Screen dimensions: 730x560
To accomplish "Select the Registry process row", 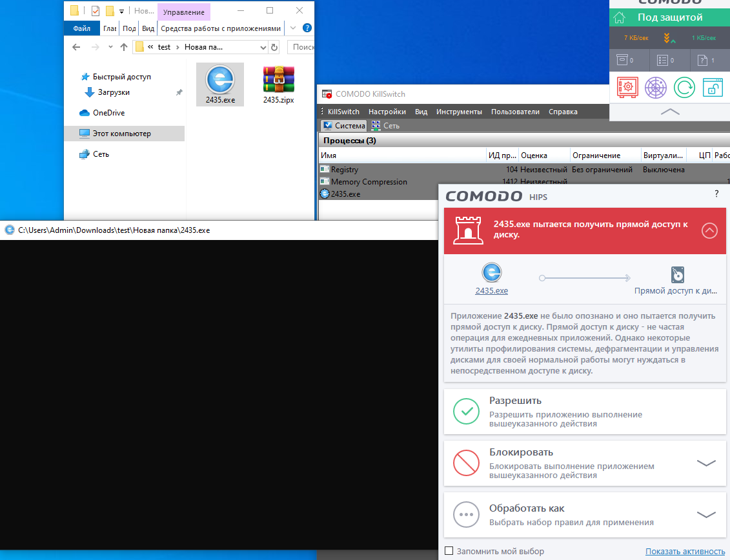I will click(x=524, y=170).
